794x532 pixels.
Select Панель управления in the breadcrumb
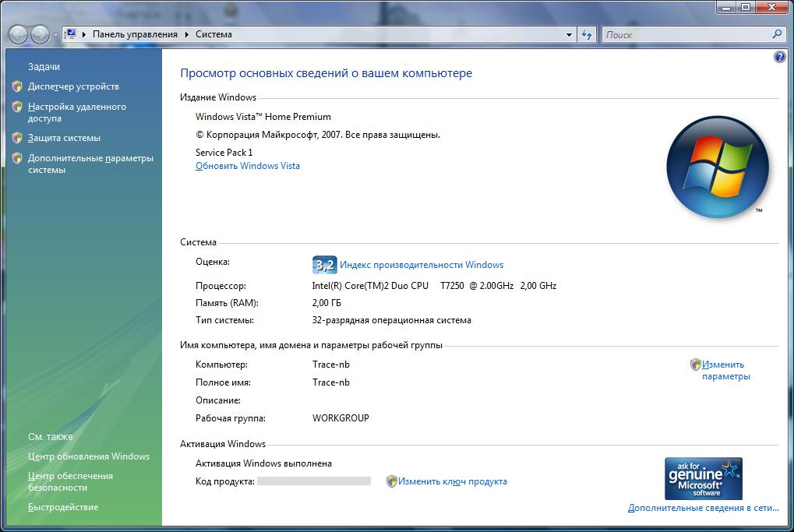[135, 34]
